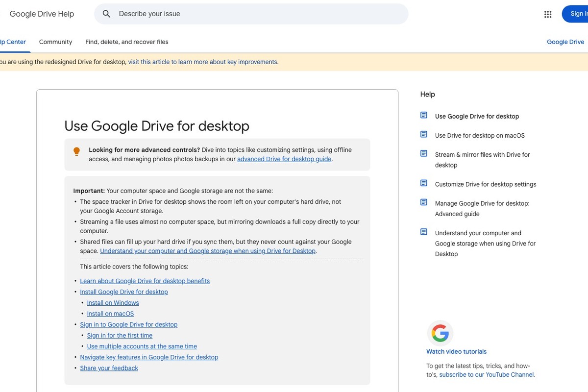Open the Google Drive link in header
The height and width of the screenshot is (392, 588).
click(x=565, y=42)
